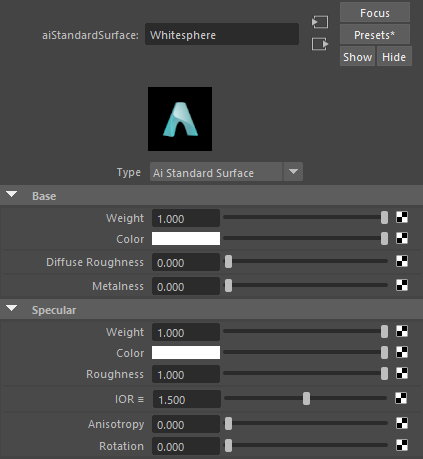Viewport: 423px width, 459px height.
Task: Open the Specular Color white swatch
Action: coord(186,353)
